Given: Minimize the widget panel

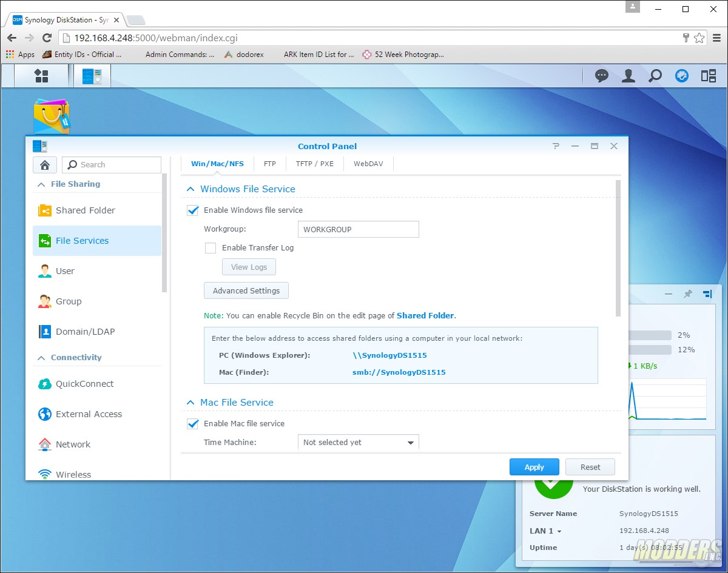Looking at the screenshot, I should pos(668,294).
